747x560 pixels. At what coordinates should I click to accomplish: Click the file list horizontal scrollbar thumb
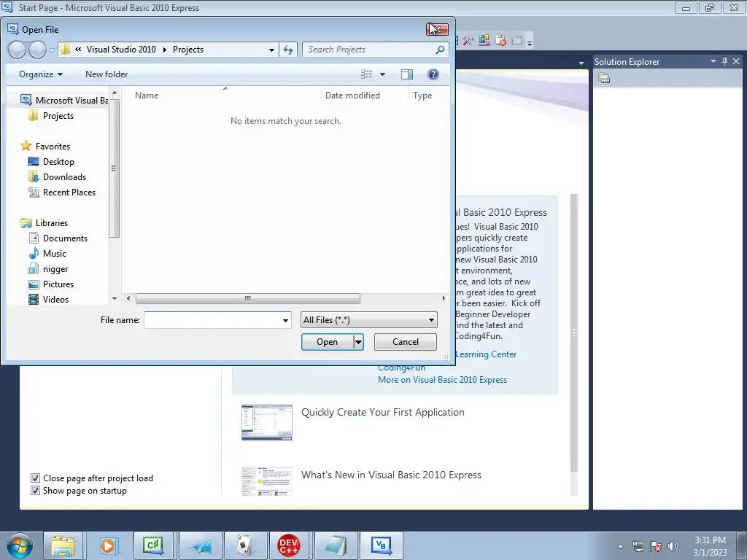pos(248,298)
